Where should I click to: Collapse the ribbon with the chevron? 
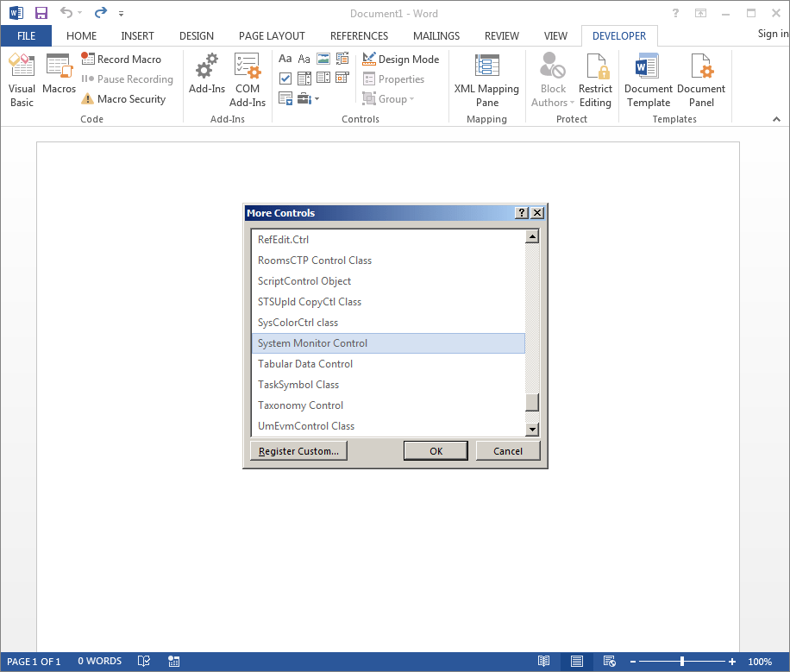tap(776, 119)
